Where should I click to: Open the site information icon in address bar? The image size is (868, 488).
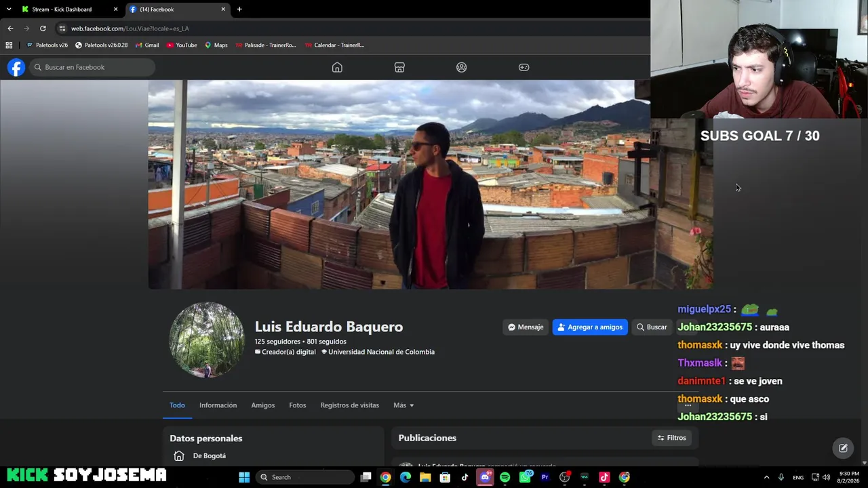pos(62,28)
